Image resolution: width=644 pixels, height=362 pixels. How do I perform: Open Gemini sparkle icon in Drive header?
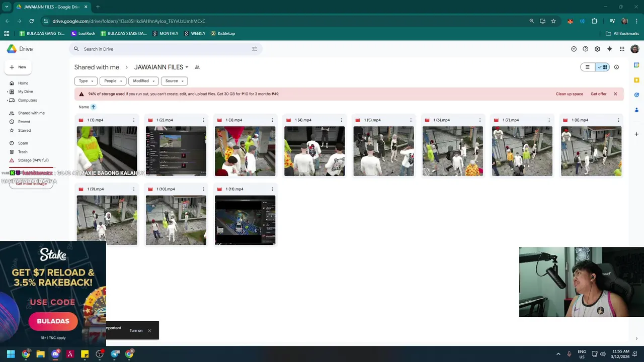(x=609, y=49)
